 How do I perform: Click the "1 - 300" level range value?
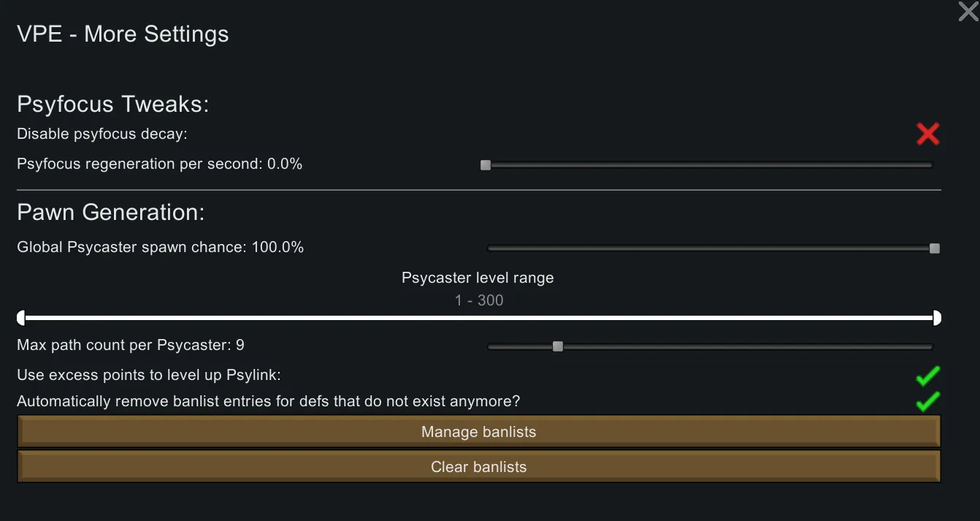point(479,300)
